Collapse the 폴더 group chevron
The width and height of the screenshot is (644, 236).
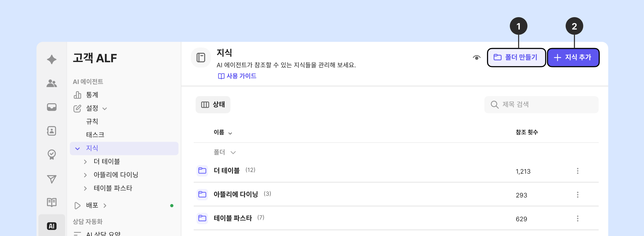click(233, 153)
